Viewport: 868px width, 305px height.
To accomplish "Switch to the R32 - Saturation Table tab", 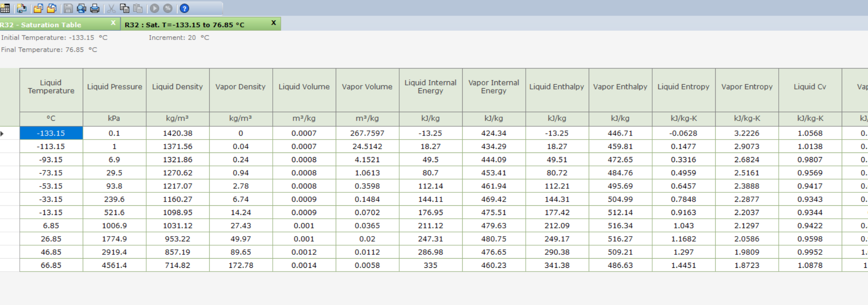I will coord(51,25).
